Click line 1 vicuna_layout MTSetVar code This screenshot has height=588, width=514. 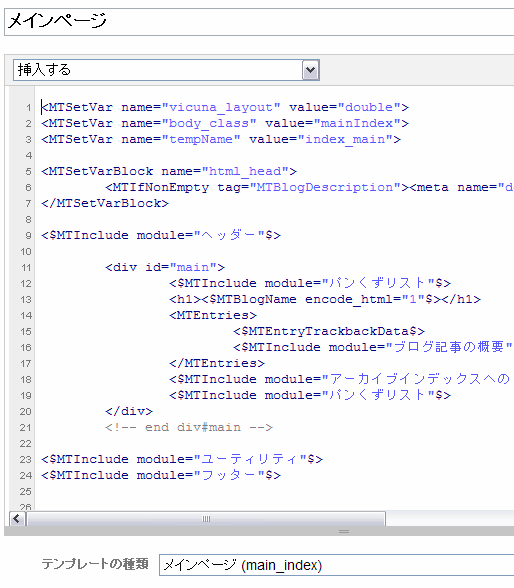click(x=225, y=107)
